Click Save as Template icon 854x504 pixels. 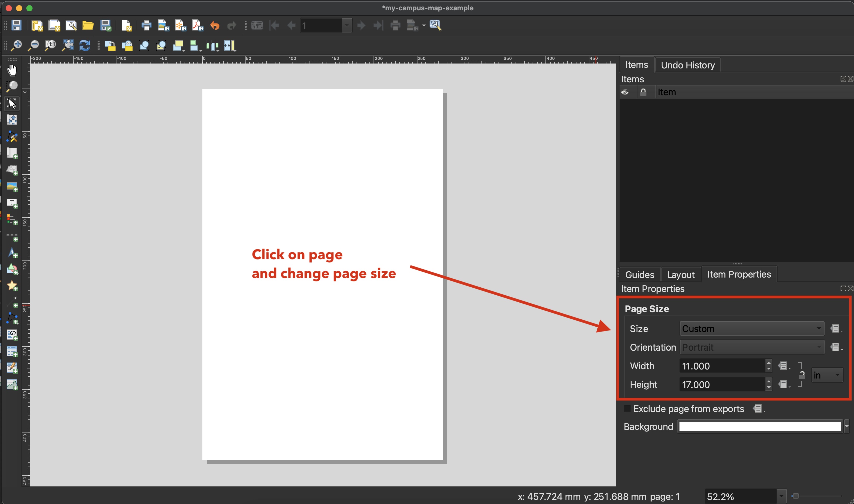click(x=106, y=26)
